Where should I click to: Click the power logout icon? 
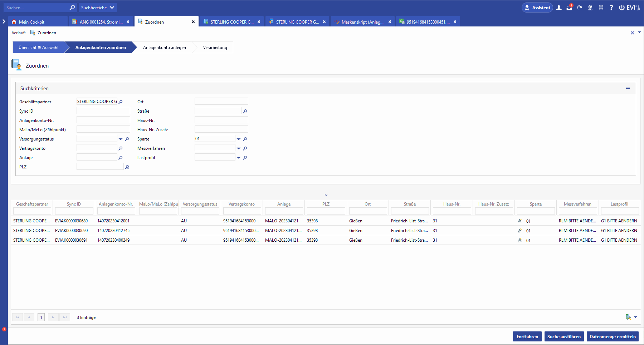point(621,8)
